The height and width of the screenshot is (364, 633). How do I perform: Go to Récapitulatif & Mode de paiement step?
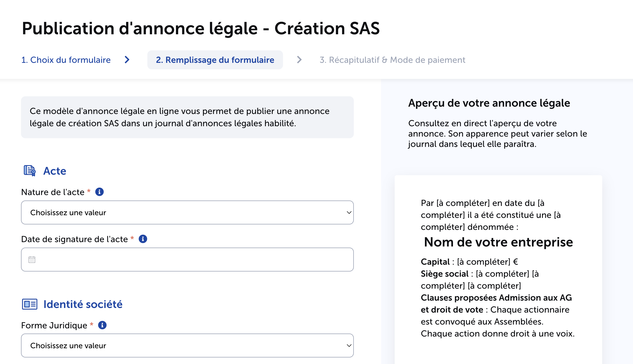point(392,60)
